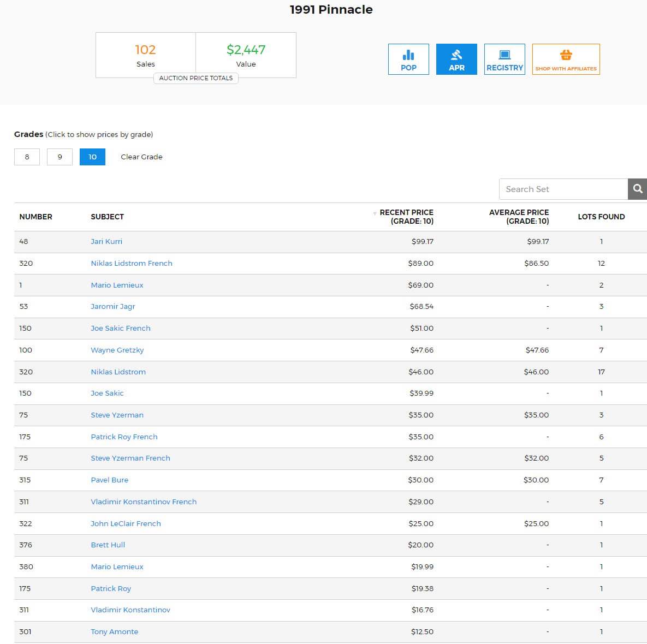Sort by the NUMBER column header
Screen dimensions: 647x644
tap(35, 217)
